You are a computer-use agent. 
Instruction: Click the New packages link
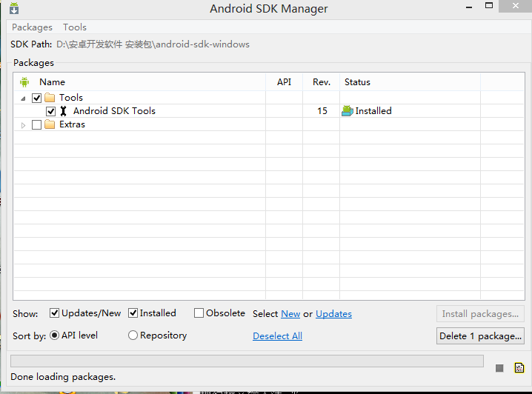290,313
